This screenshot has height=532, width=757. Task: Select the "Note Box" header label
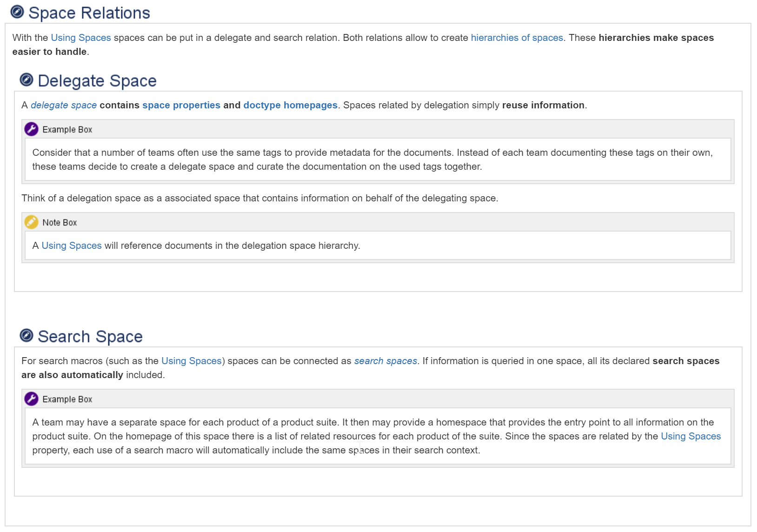[x=60, y=222]
